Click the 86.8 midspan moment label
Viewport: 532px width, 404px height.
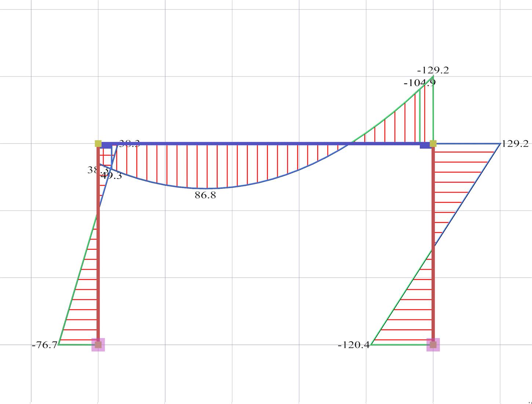point(205,195)
